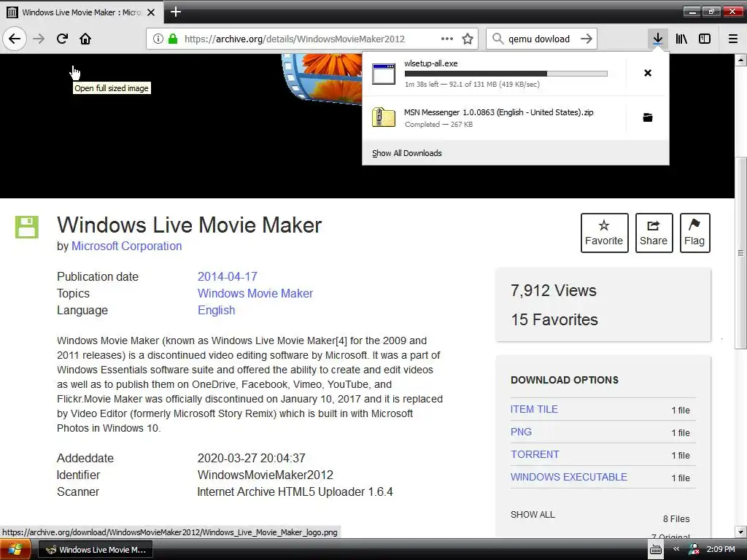Submit search with the go arrow

pos(587,39)
